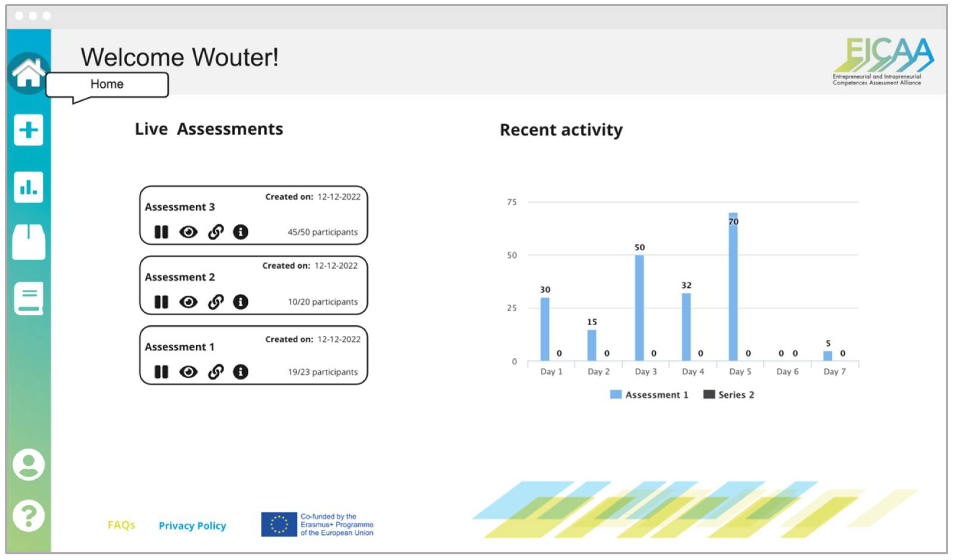Toggle eye view icon for Assessment 1
This screenshot has height=560, width=953.
pos(188,372)
